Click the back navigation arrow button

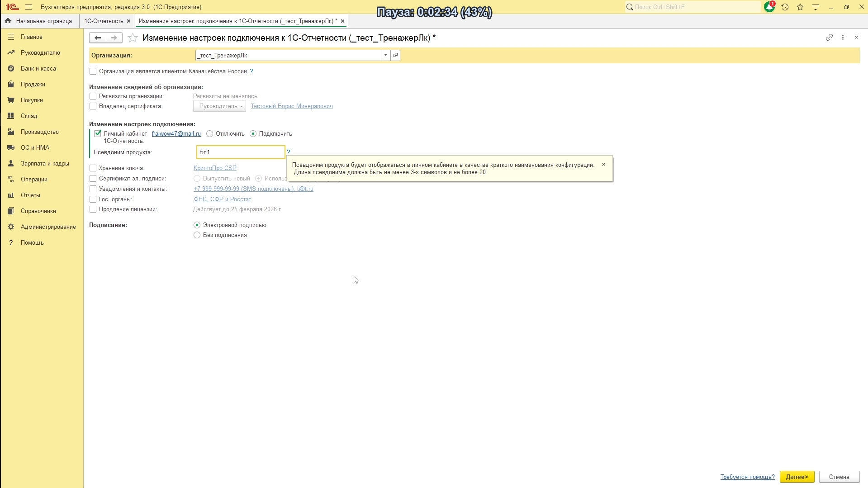tap(97, 38)
